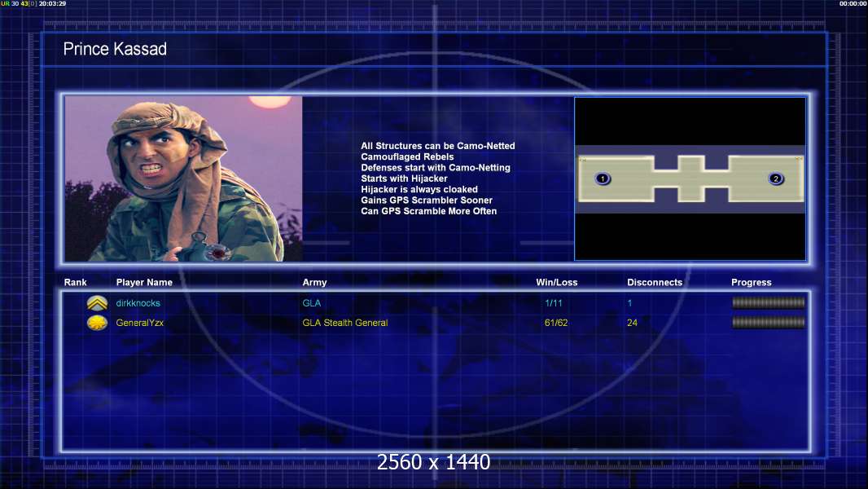The height and width of the screenshot is (489, 868).
Task: Click the GLA Stealth General army entry
Action: pos(345,323)
